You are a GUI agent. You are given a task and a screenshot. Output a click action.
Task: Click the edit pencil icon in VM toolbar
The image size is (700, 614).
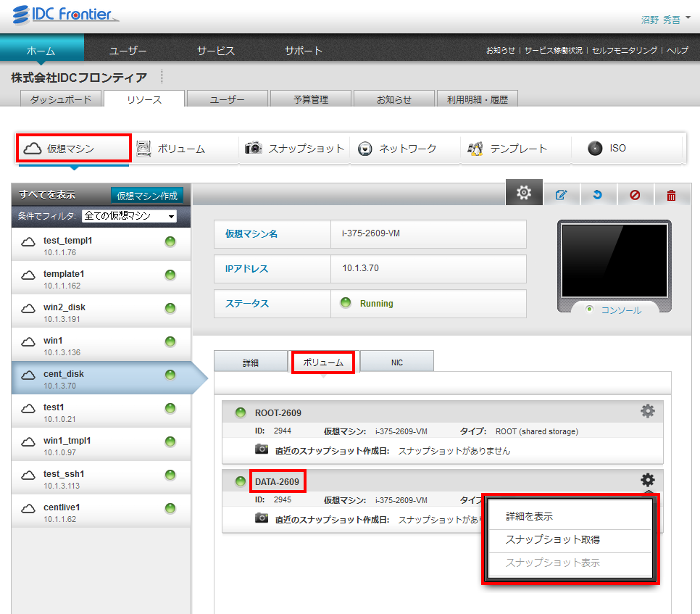[561, 195]
